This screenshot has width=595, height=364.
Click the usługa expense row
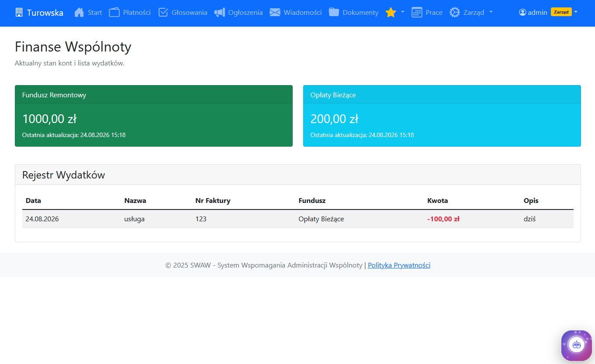[297, 219]
